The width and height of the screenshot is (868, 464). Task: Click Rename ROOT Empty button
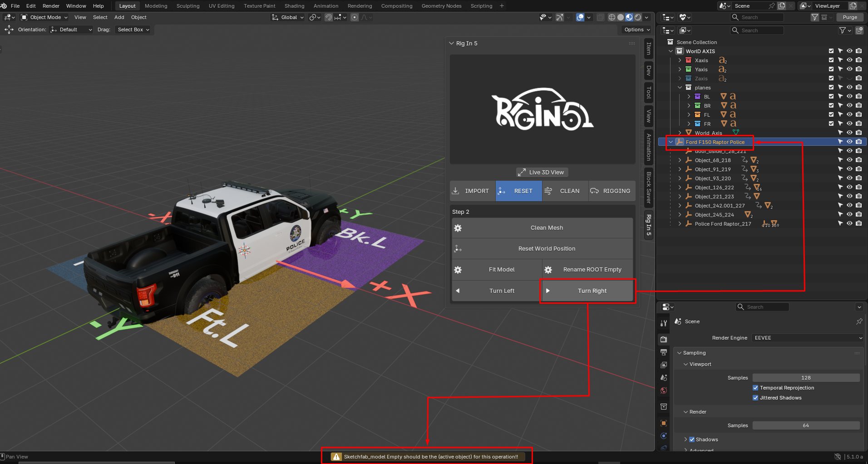click(x=588, y=270)
